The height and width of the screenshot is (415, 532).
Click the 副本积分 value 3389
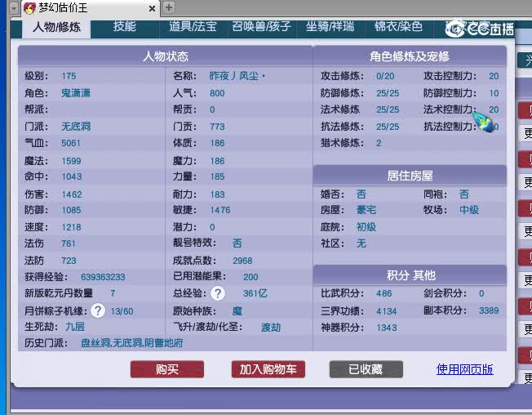(x=489, y=310)
